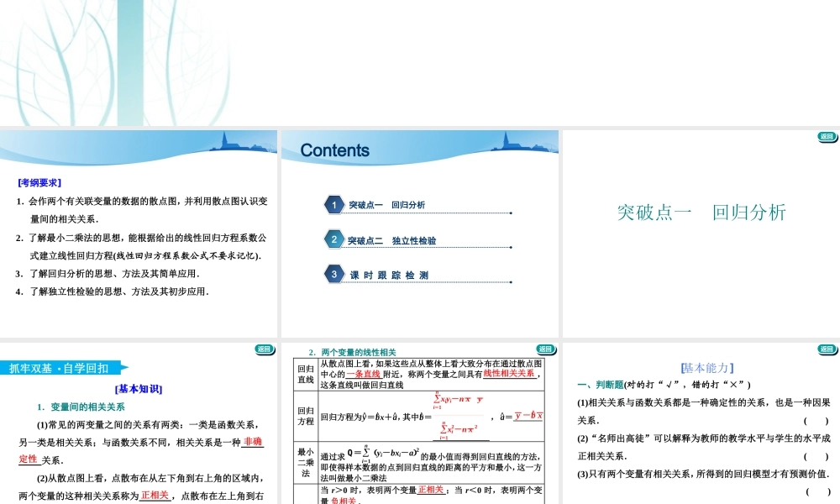Click the 返回 button on the 突破点一 title slide

826,134
